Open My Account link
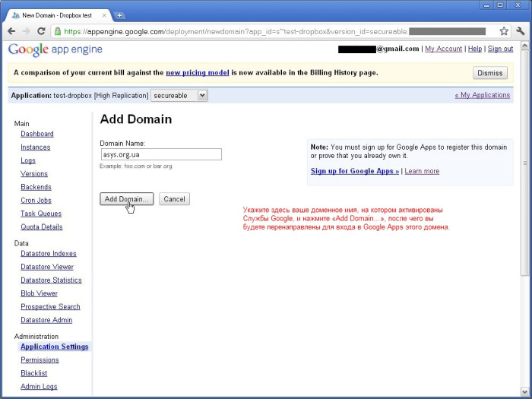The width and height of the screenshot is (532, 399). (443, 49)
